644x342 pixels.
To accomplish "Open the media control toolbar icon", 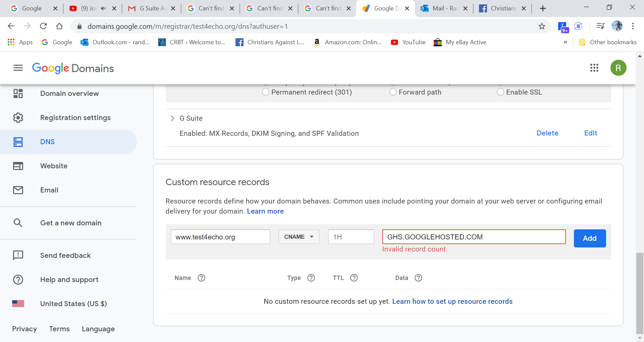I will [x=600, y=26].
